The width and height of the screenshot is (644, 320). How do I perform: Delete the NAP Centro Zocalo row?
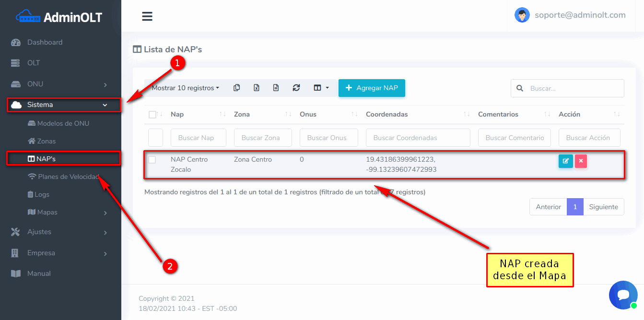[581, 161]
